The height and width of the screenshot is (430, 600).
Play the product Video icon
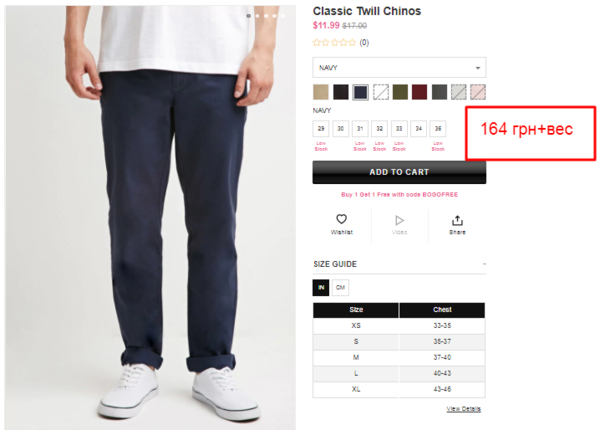pos(399,220)
